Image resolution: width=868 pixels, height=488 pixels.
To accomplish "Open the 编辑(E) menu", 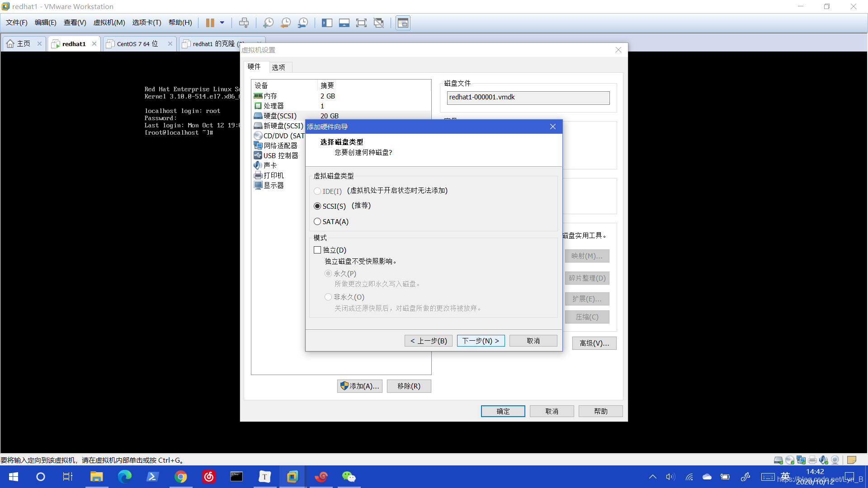I will tap(46, 23).
